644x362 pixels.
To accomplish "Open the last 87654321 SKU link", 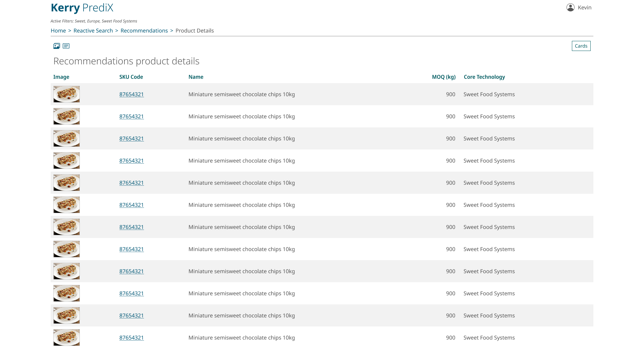I will [131, 338].
